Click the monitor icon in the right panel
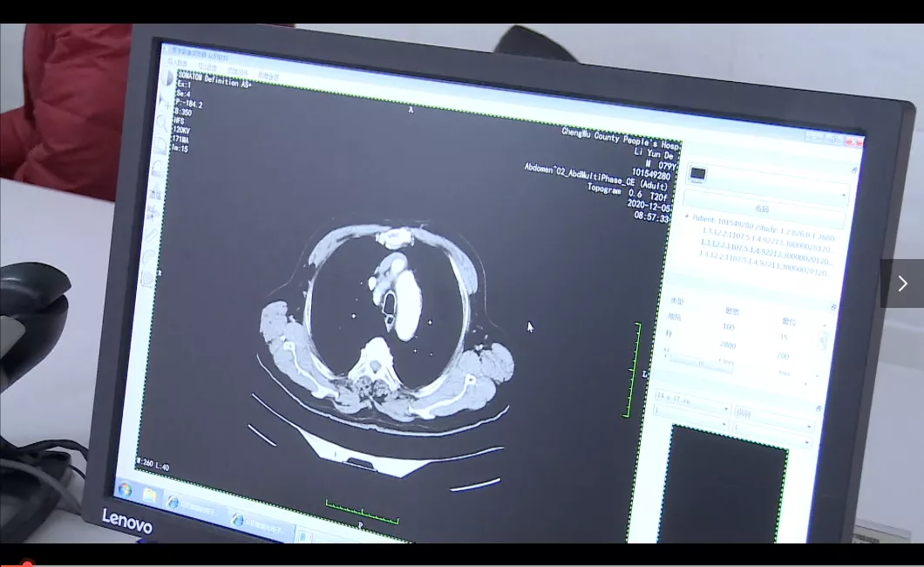This screenshot has height=567, width=924. point(697,174)
